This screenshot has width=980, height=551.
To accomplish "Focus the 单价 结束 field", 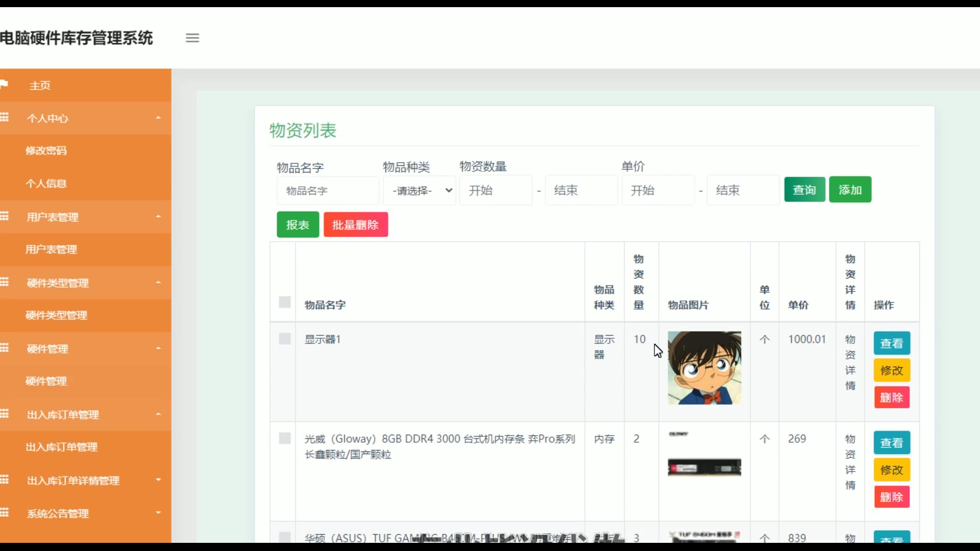I will [x=743, y=190].
